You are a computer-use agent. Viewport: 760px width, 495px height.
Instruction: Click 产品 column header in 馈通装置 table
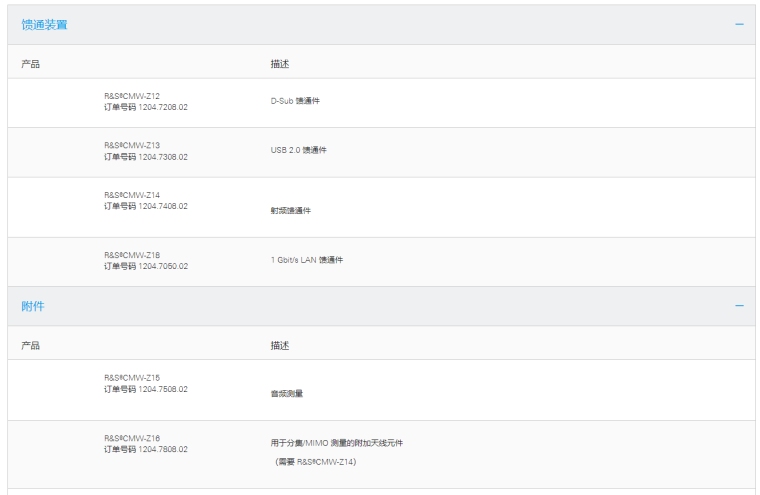pyautogui.click(x=31, y=64)
